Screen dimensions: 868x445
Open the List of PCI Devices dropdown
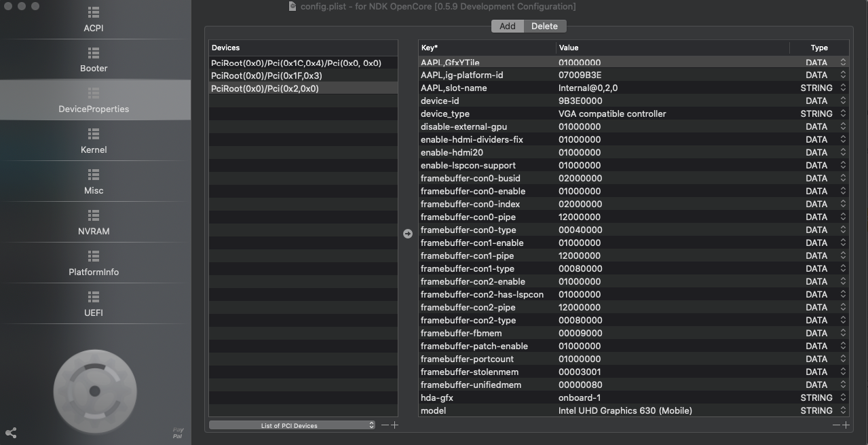[x=292, y=425]
